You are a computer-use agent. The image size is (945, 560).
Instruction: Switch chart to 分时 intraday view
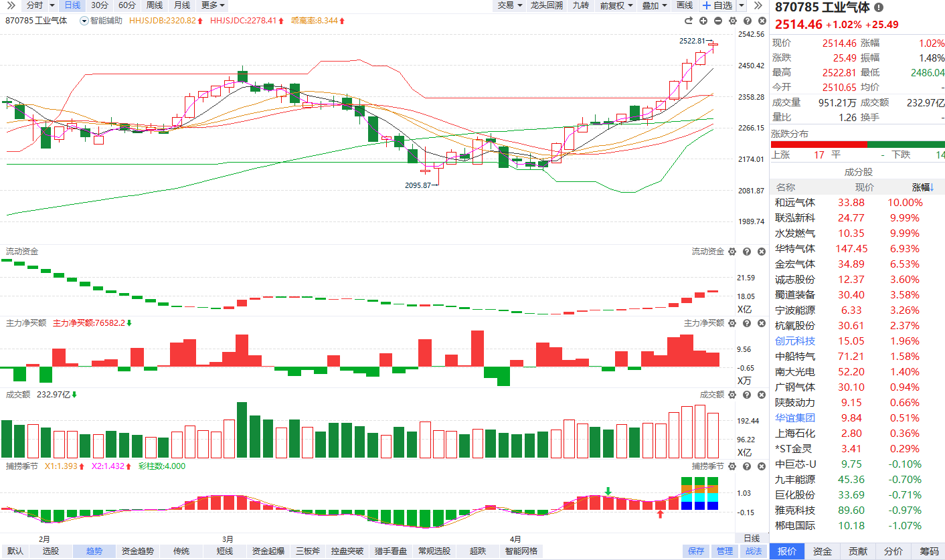(x=34, y=5)
